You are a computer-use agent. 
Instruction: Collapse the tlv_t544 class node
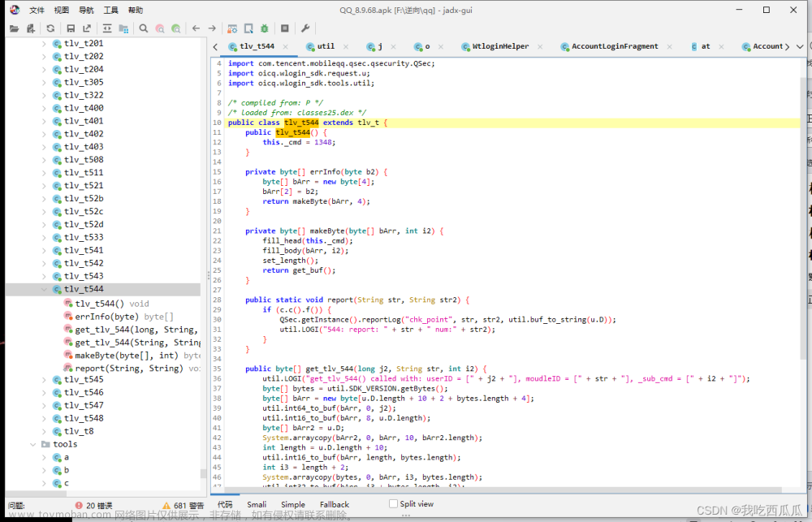point(44,290)
